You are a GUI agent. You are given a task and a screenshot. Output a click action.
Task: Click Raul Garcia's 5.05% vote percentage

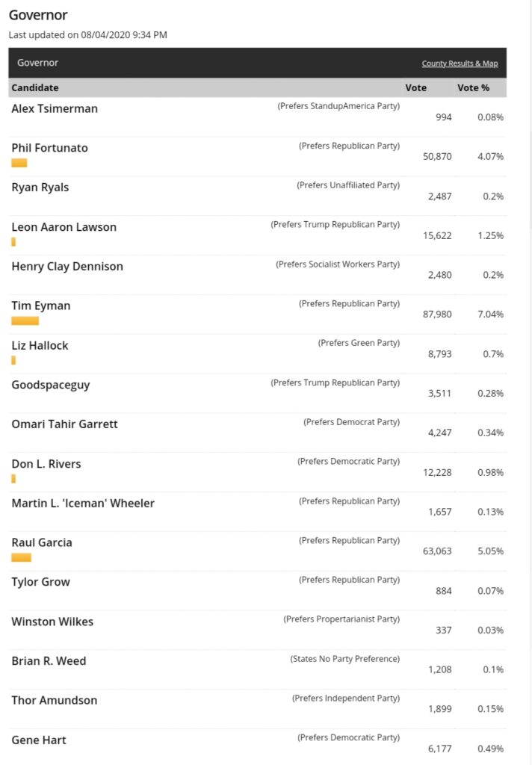click(x=490, y=551)
